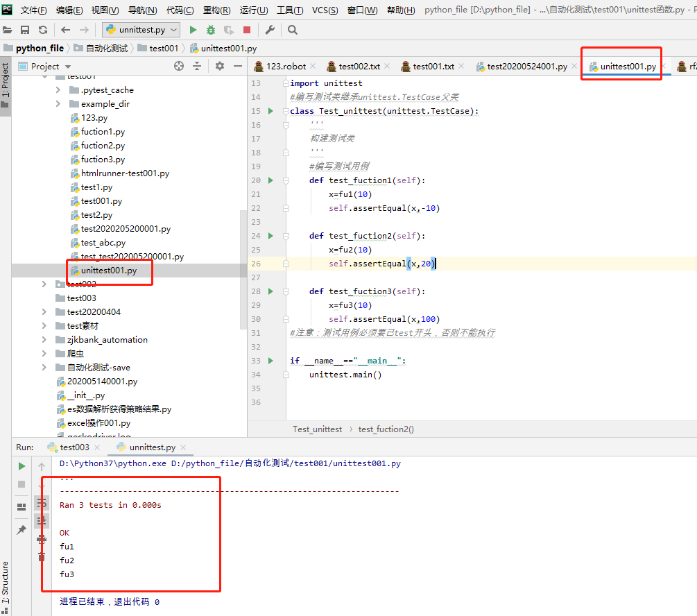
Task: Click python_file in the navigation breadcrumb
Action: [40, 48]
